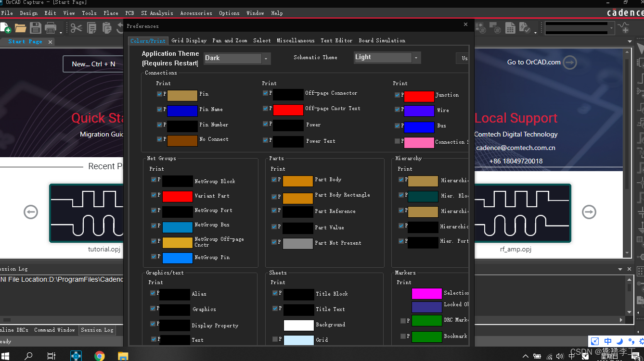Image resolution: width=644 pixels, height=361 pixels.
Task: Close the Preferences dialog
Action: tap(465, 25)
